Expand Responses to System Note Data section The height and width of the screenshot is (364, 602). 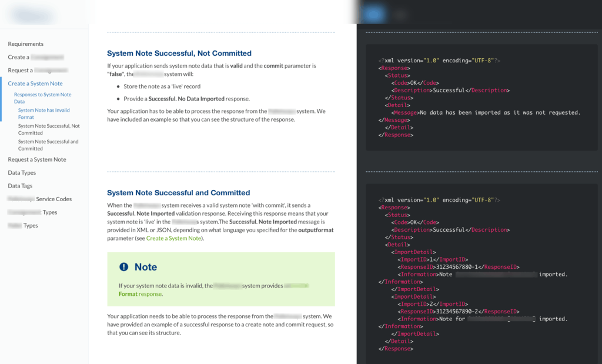[42, 98]
